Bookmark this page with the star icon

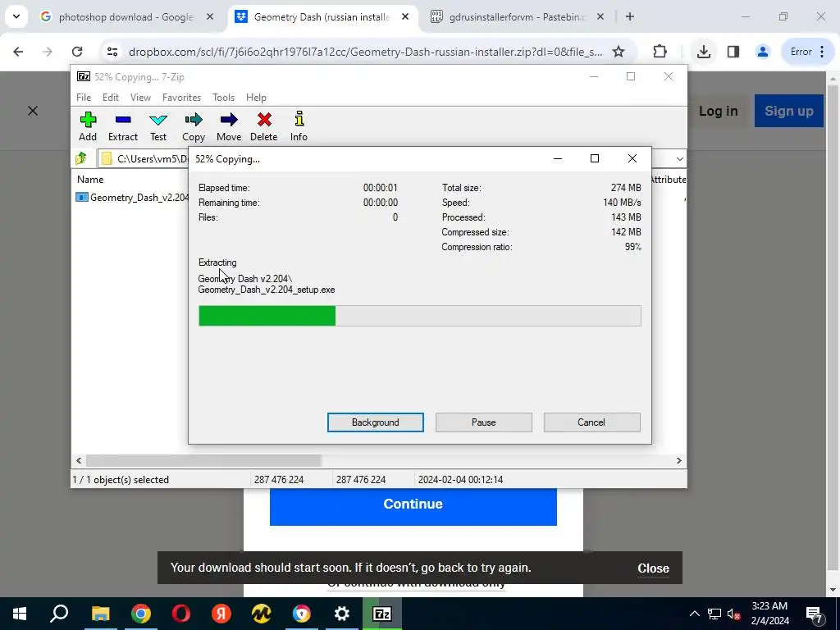(x=619, y=52)
